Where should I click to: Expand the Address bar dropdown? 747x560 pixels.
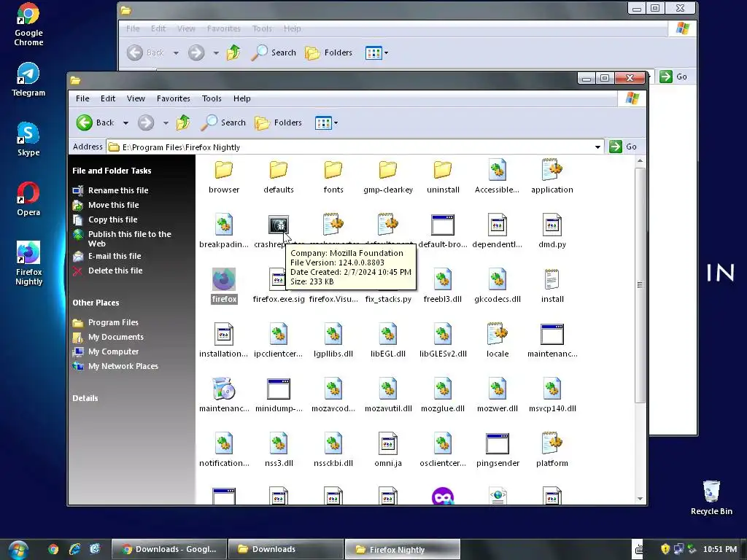pyautogui.click(x=597, y=147)
